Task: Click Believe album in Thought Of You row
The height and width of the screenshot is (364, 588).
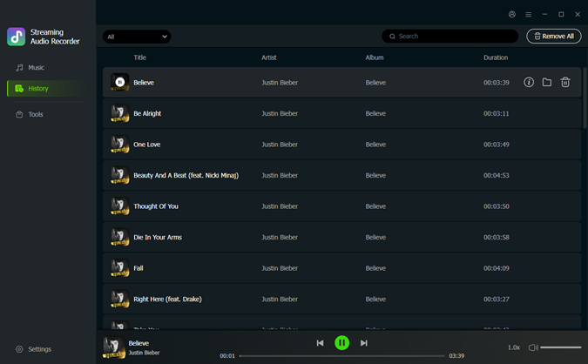Action: 375,206
